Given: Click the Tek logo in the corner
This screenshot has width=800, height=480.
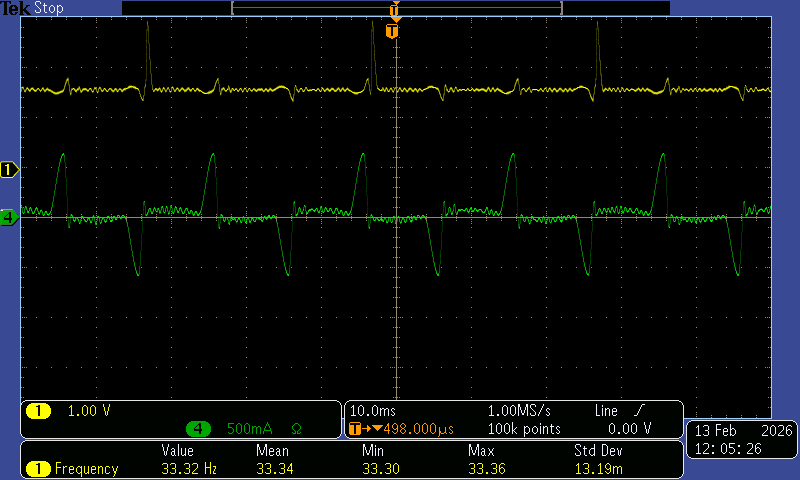Looking at the screenshot, I should (15, 8).
